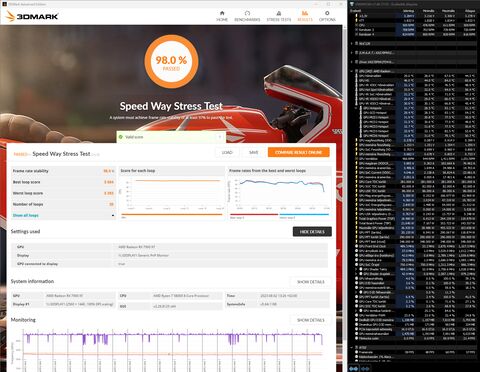Click the AMD Radeon RX 7900 XT value in Settings used
This screenshot has height=372, width=480.
point(137,247)
